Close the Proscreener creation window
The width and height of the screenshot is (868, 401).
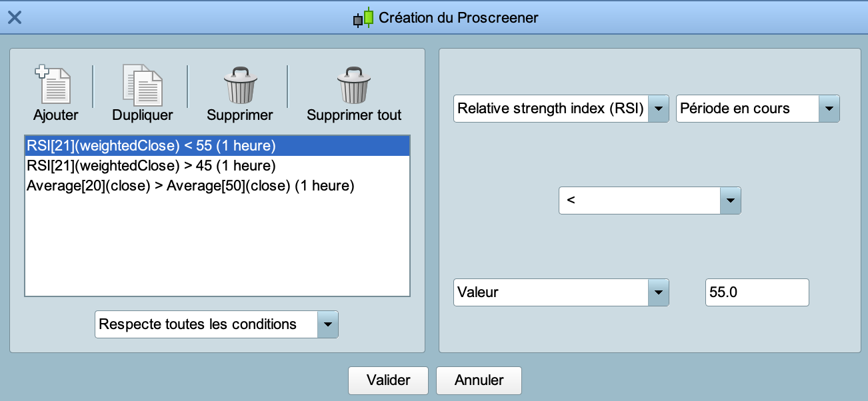(x=14, y=17)
